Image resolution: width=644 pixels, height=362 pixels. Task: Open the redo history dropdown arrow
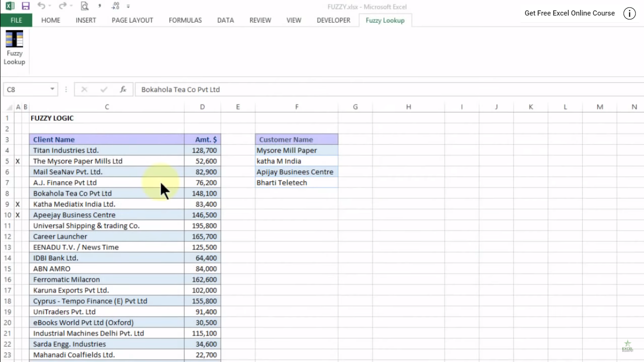coord(71,6)
